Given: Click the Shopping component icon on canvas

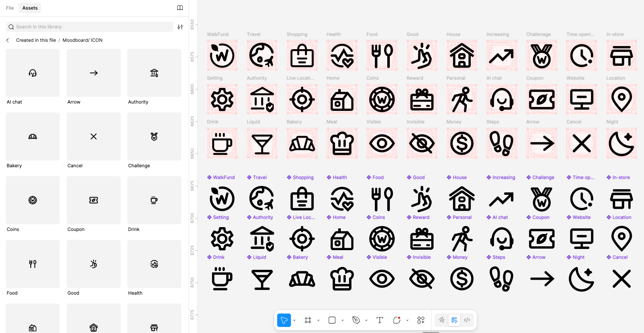Looking at the screenshot, I should pos(302,199).
